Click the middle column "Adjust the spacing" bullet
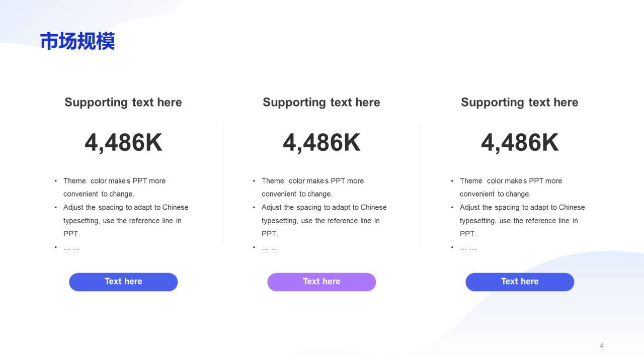 [x=324, y=221]
